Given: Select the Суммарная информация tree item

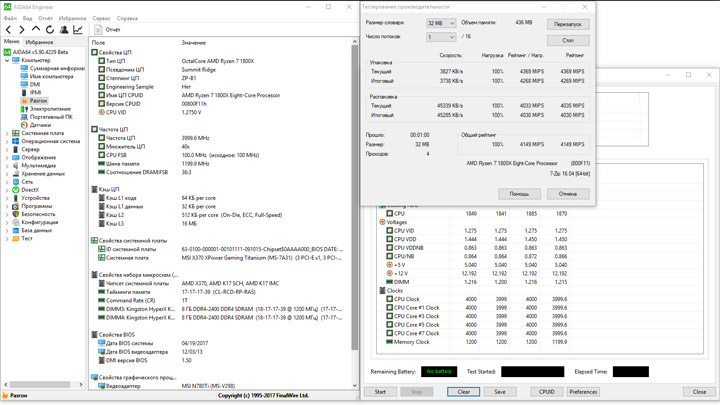Looking at the screenshot, I should point(57,68).
